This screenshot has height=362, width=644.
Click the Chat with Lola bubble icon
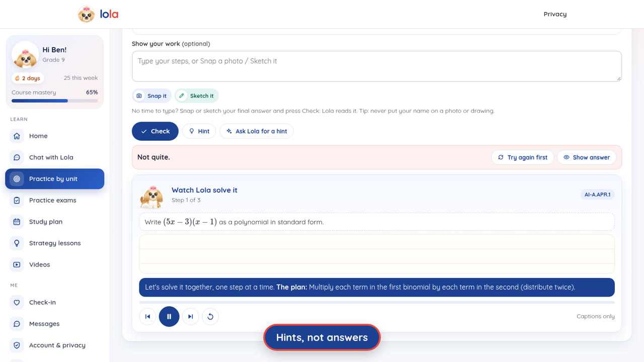[x=17, y=157]
